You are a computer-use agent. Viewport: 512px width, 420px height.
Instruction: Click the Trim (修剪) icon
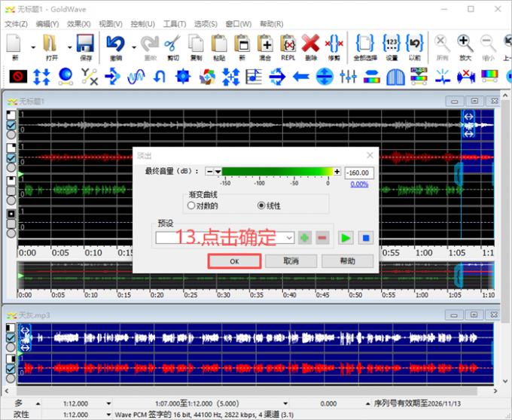coord(334,44)
